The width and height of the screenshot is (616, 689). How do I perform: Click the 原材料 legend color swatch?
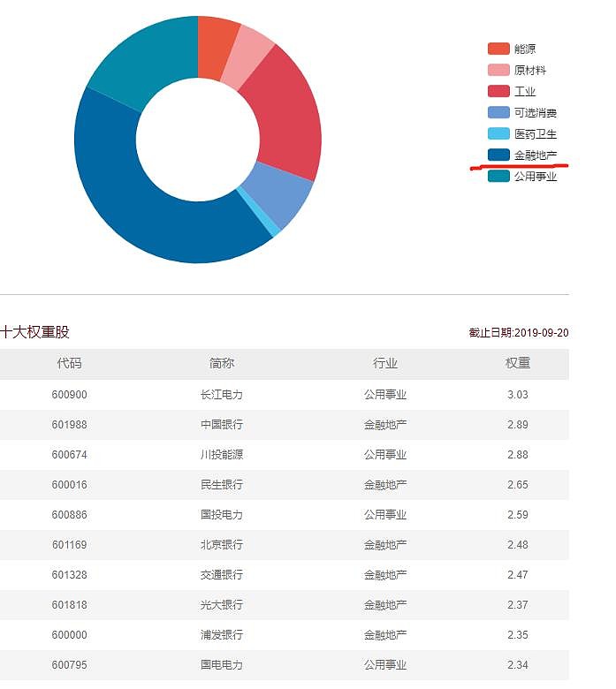click(498, 70)
